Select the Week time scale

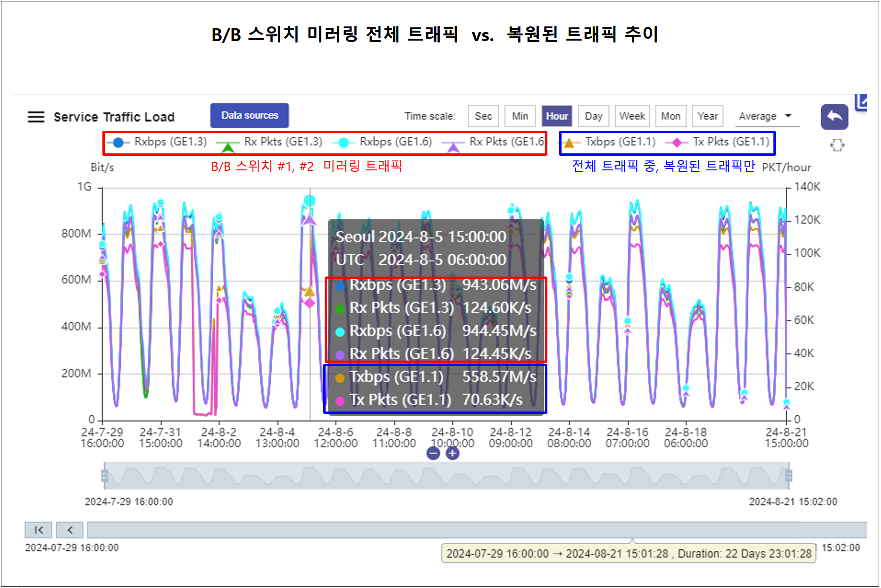point(632,116)
